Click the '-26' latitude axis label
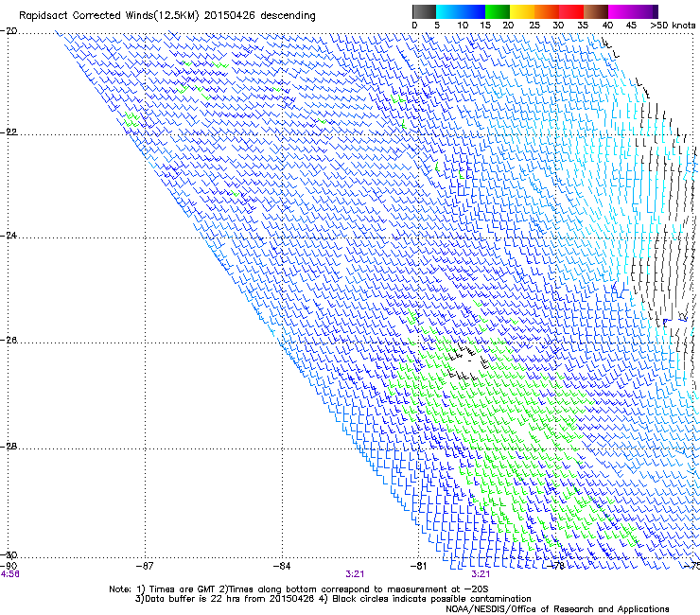This screenshot has height=615, width=700. pyautogui.click(x=9, y=341)
